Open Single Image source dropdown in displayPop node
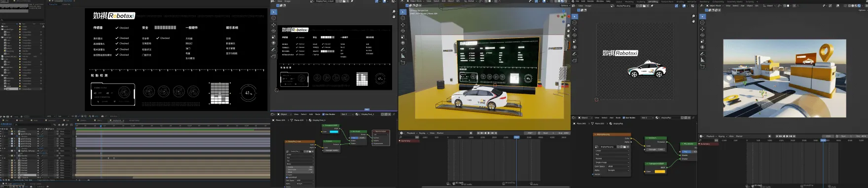The image size is (868, 188). [x=612, y=162]
